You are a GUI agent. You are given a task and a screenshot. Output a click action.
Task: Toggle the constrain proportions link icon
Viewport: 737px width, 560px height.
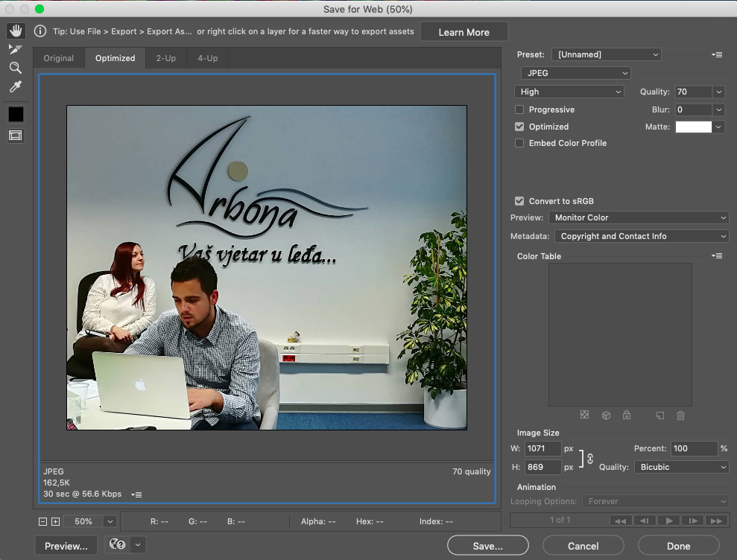coord(590,459)
